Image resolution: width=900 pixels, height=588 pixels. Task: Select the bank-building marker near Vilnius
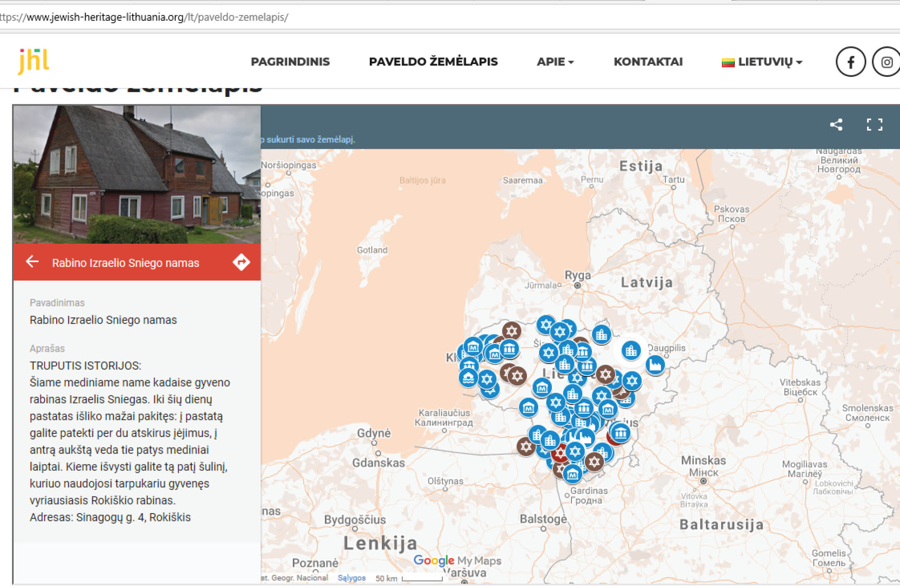click(621, 432)
